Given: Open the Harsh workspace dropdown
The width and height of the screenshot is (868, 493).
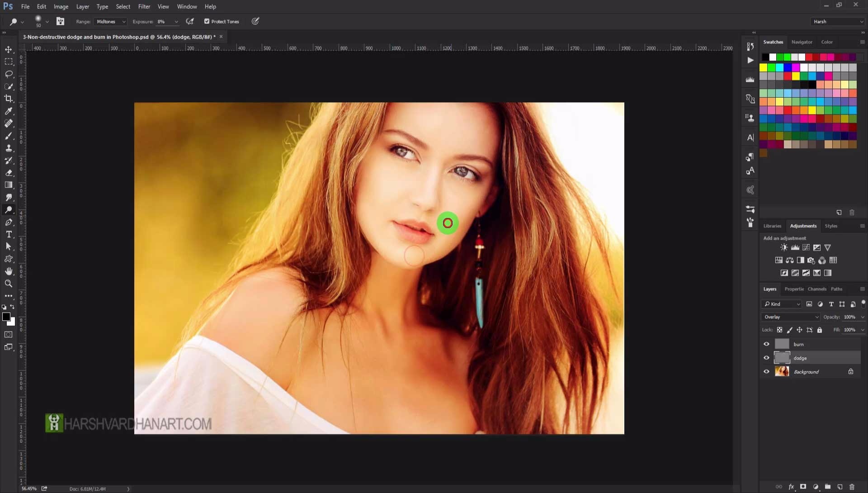Looking at the screenshot, I should (x=837, y=21).
